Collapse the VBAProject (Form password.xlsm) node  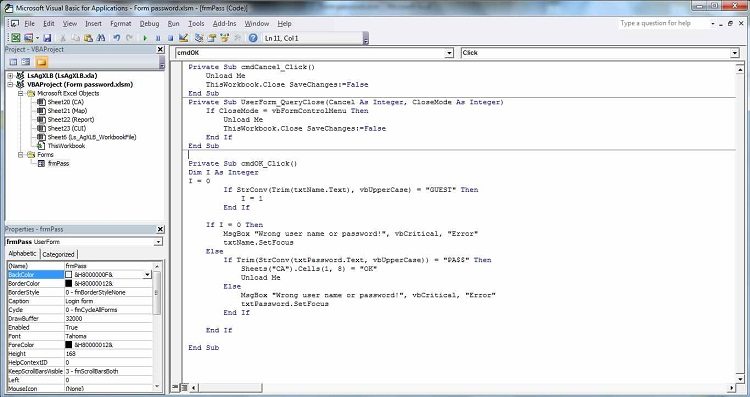click(10, 84)
